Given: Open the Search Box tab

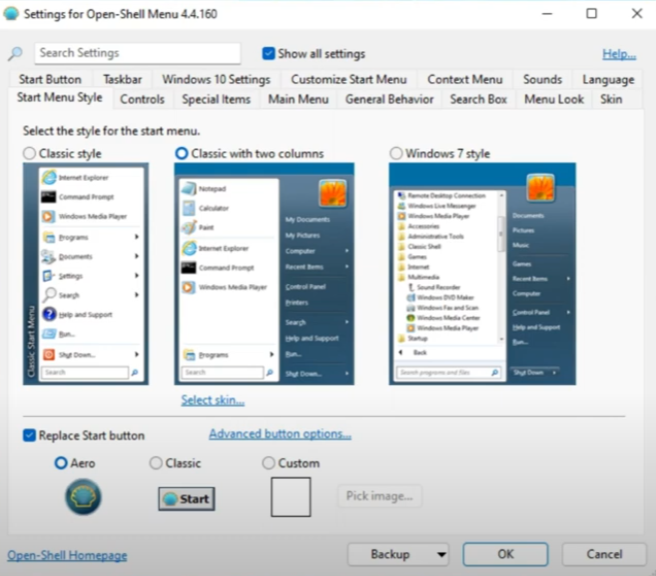Looking at the screenshot, I should point(479,99).
